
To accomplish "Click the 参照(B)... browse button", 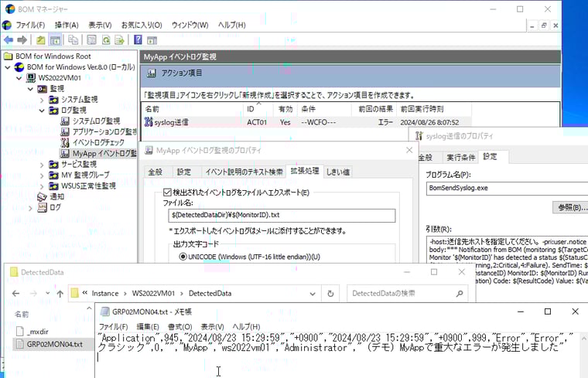I will tap(572, 207).
